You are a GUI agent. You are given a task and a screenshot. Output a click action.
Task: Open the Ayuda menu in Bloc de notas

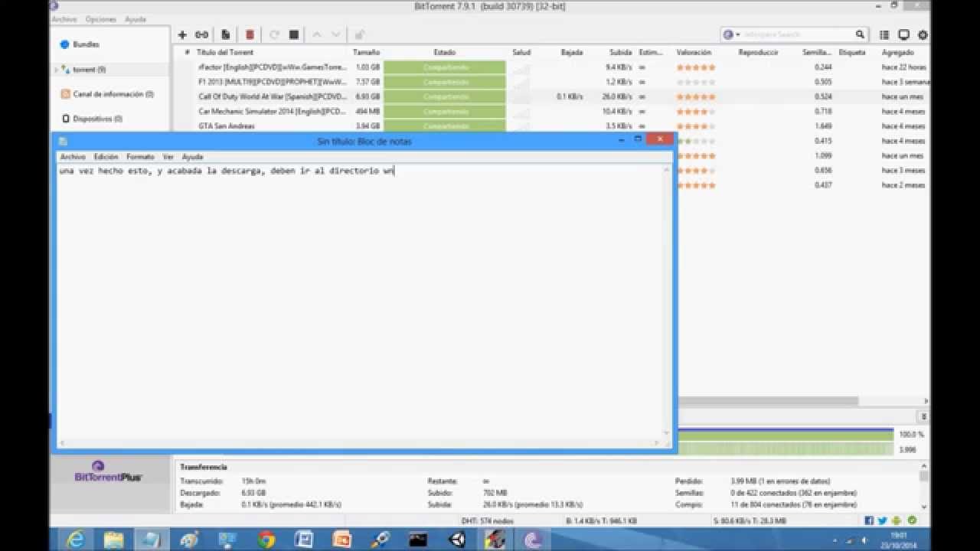coord(192,157)
